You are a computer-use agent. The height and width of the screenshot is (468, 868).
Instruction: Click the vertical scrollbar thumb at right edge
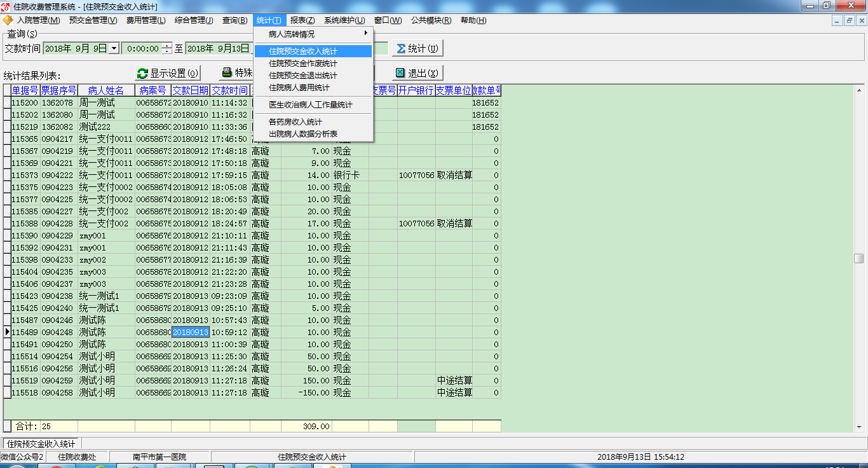click(858, 258)
